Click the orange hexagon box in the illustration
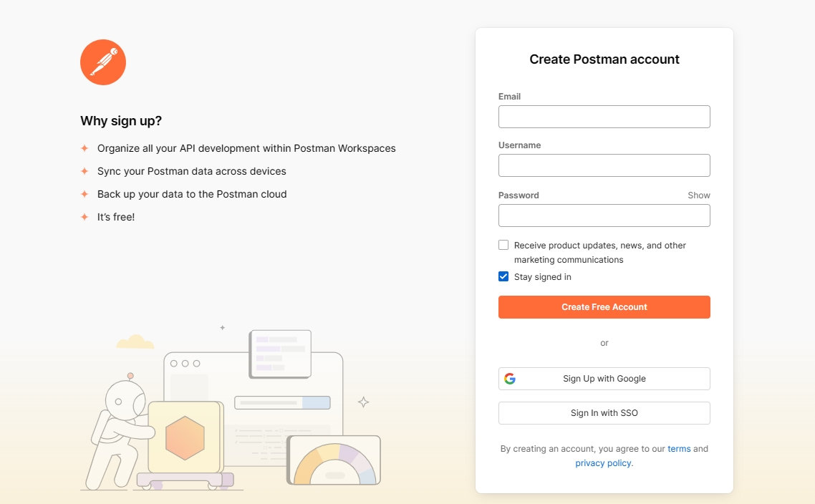The height and width of the screenshot is (504, 815). click(x=185, y=437)
